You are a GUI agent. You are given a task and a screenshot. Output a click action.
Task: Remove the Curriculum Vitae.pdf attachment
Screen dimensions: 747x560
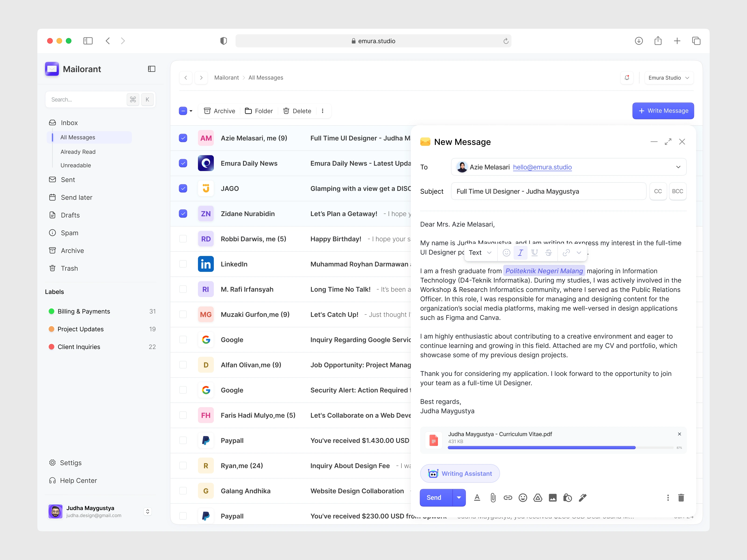680,434
